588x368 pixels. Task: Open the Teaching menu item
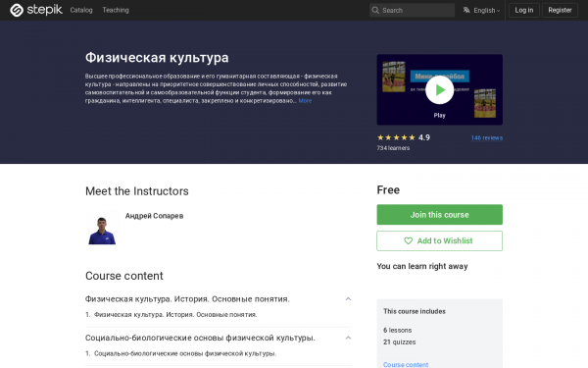[116, 10]
